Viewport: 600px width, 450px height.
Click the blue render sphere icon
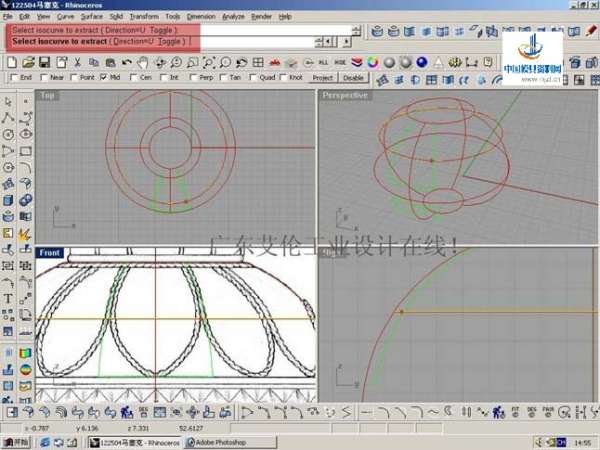[x=422, y=62]
